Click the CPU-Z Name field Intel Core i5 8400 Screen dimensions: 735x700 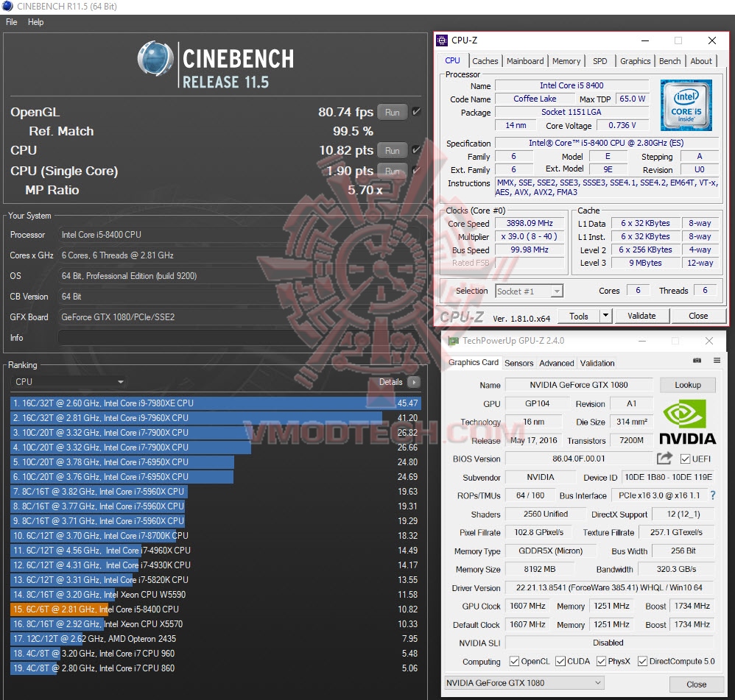point(572,85)
